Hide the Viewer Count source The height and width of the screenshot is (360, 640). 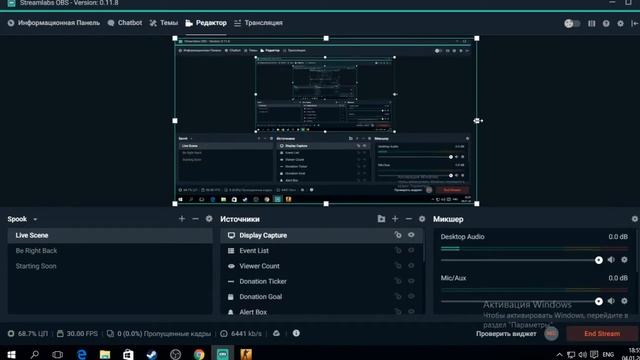point(411,265)
